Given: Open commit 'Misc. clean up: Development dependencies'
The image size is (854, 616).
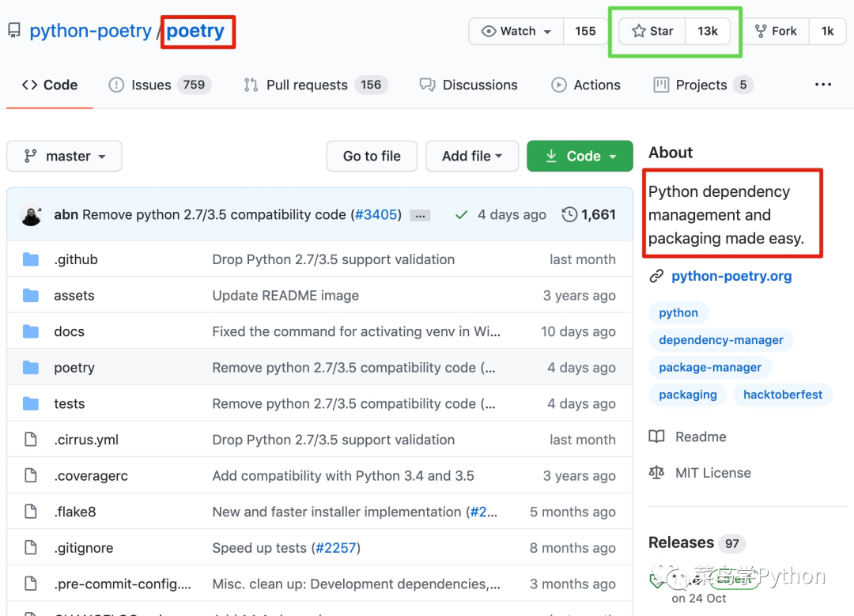Looking at the screenshot, I should (356, 584).
